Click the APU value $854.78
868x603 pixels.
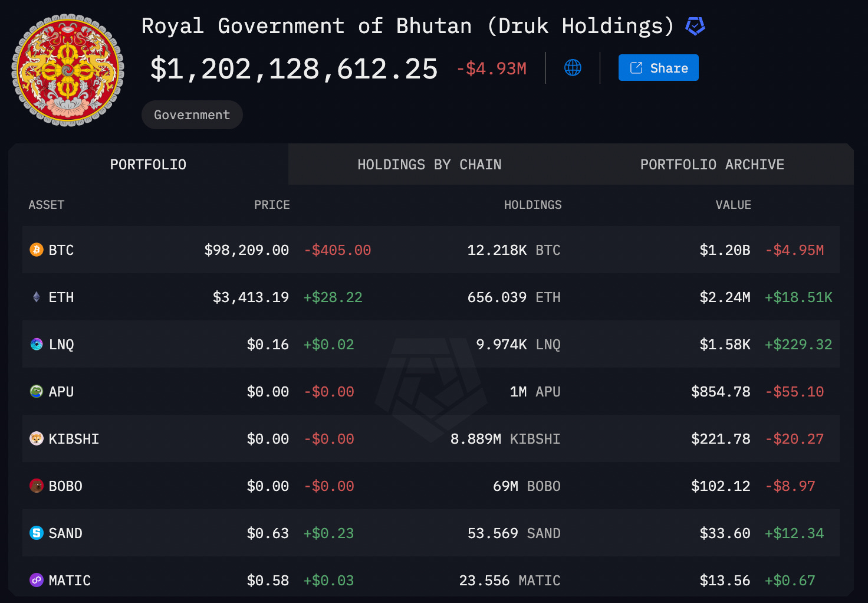point(721,392)
